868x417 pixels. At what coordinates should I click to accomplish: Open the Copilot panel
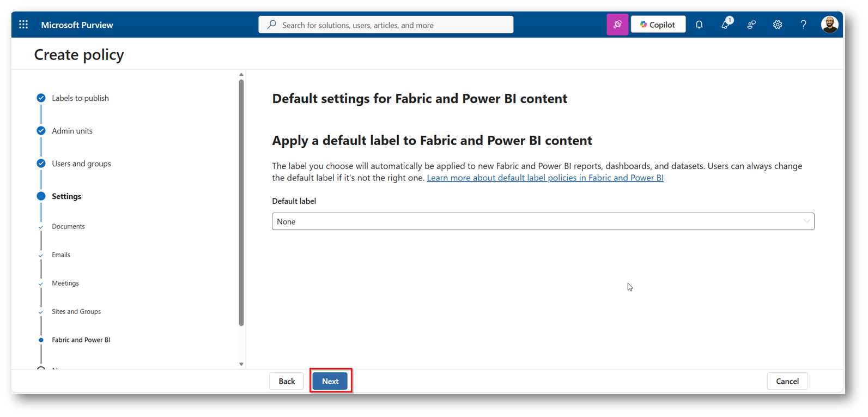658,25
